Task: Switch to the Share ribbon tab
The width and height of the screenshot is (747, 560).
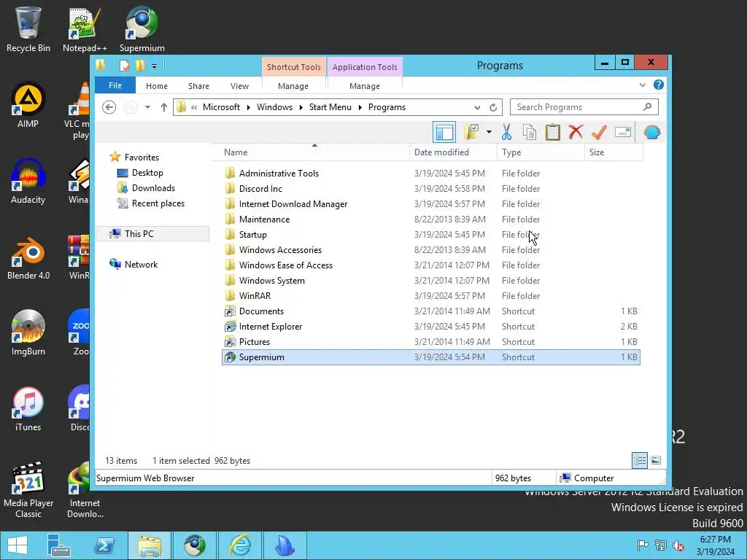Action: (198, 86)
